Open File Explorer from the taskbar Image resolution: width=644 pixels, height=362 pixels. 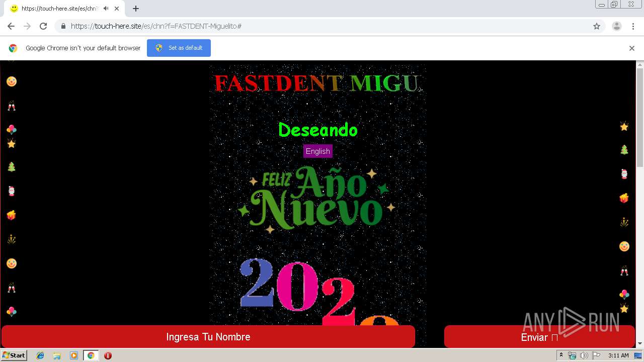[x=57, y=355]
